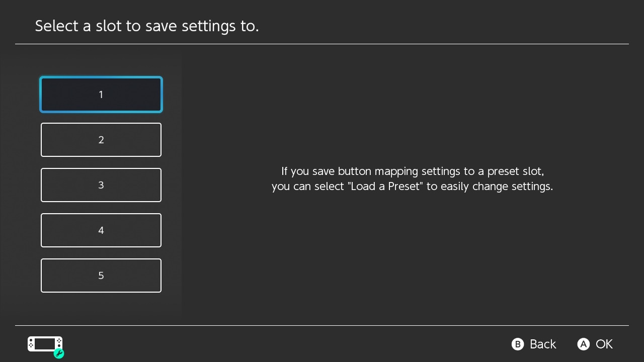Select slot 5 at the bottom of the list
Image resolution: width=644 pixels, height=362 pixels.
click(x=101, y=276)
